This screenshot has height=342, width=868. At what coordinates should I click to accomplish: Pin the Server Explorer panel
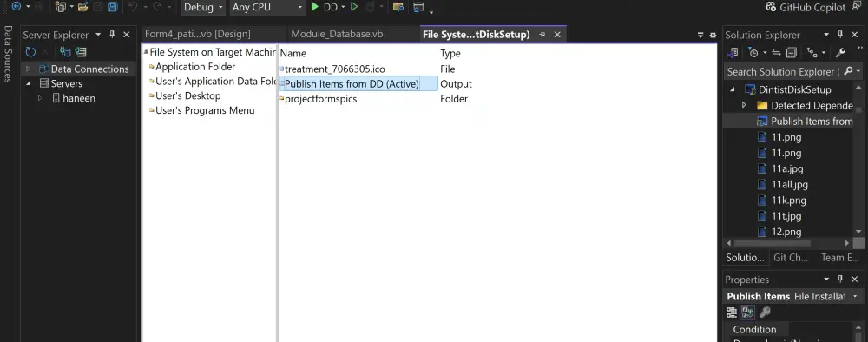[x=112, y=35]
